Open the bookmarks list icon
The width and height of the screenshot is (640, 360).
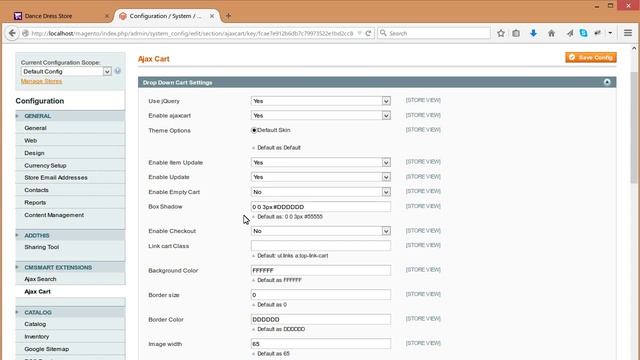coord(516,33)
